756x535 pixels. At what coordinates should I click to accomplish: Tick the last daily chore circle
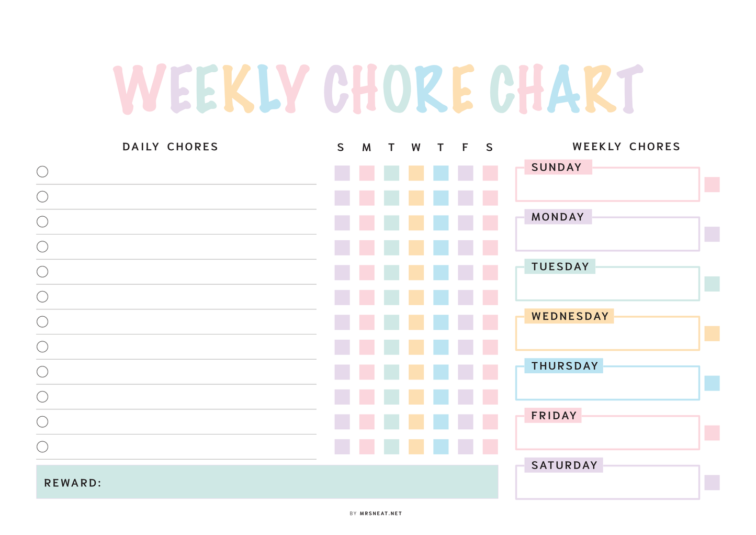pyautogui.click(x=42, y=447)
